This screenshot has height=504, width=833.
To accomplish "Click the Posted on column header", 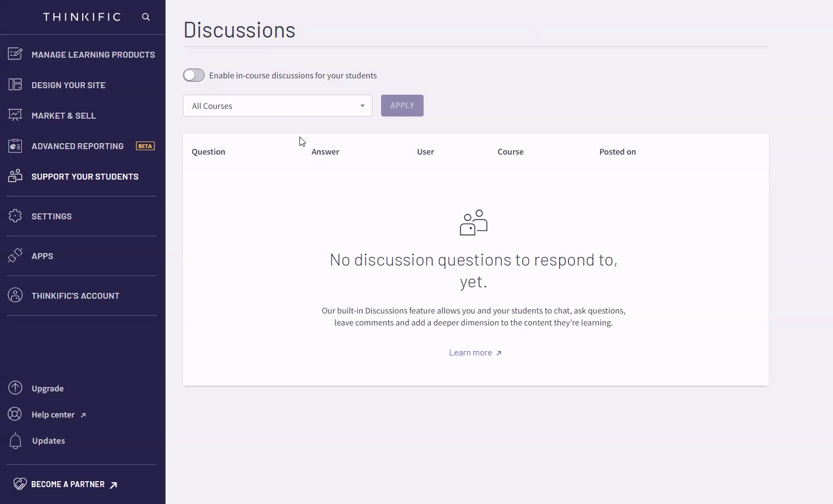I will pos(617,152).
